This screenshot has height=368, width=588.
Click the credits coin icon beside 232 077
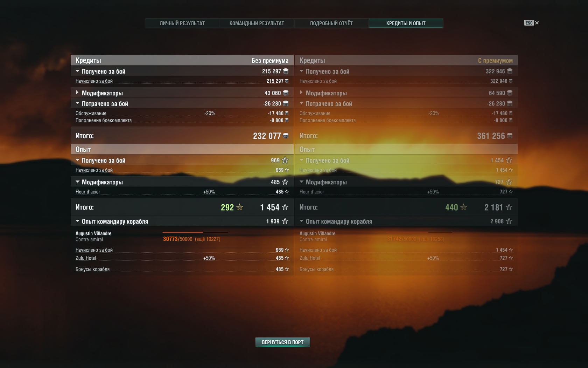[286, 136]
